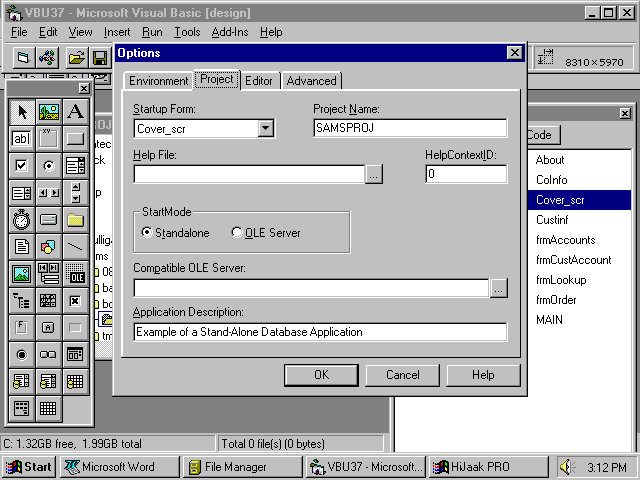Click the Project Name text field
Image resolution: width=640 pixels, height=480 pixels.
click(410, 128)
